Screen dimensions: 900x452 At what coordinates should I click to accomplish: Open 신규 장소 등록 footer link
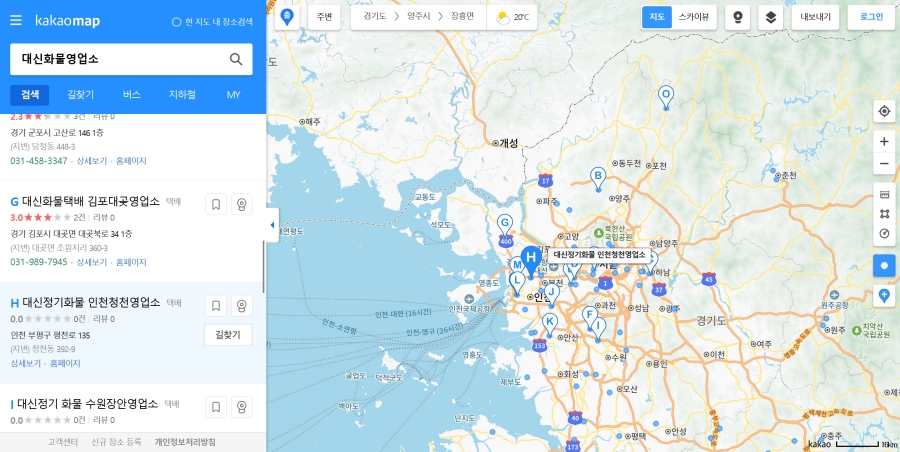pyautogui.click(x=116, y=442)
